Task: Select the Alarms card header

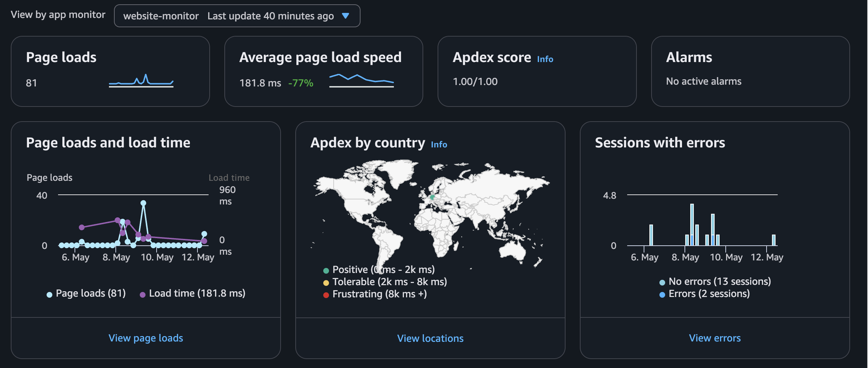Action: (x=689, y=57)
